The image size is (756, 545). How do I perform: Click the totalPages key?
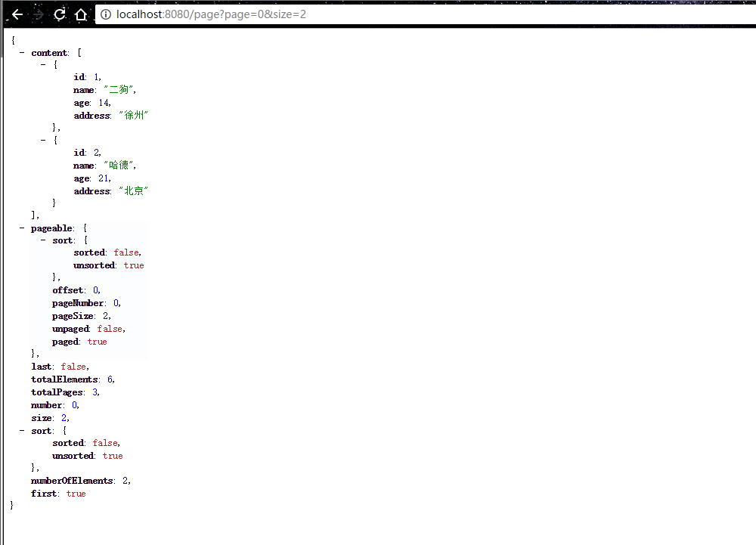pyautogui.click(x=57, y=392)
